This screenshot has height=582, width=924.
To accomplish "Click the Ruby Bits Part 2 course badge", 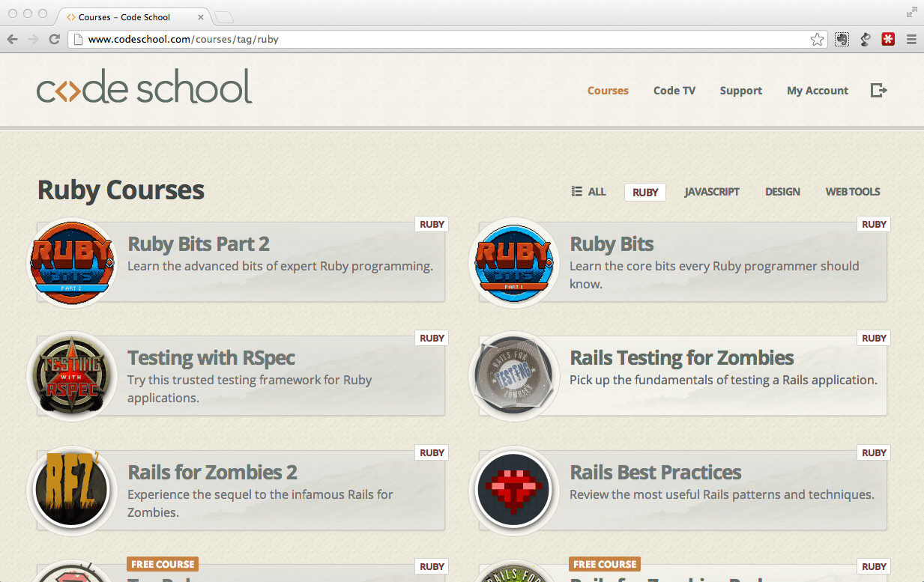I will [72, 263].
